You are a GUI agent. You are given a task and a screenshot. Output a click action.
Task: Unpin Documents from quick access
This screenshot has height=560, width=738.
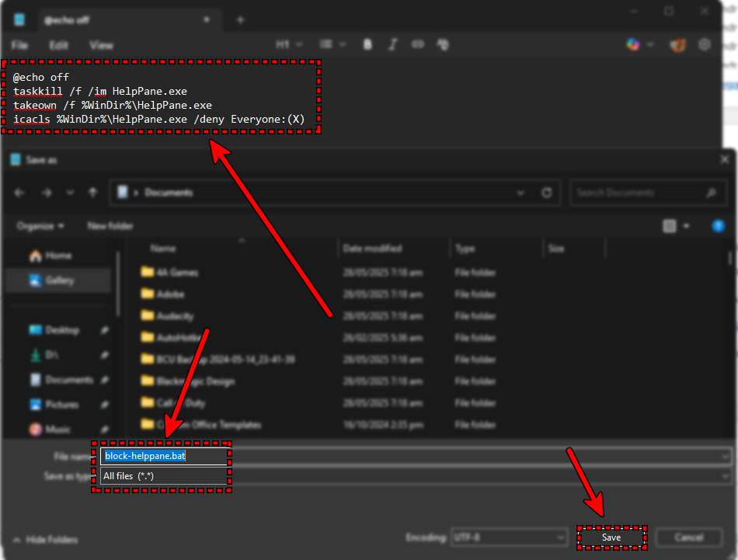pos(105,379)
